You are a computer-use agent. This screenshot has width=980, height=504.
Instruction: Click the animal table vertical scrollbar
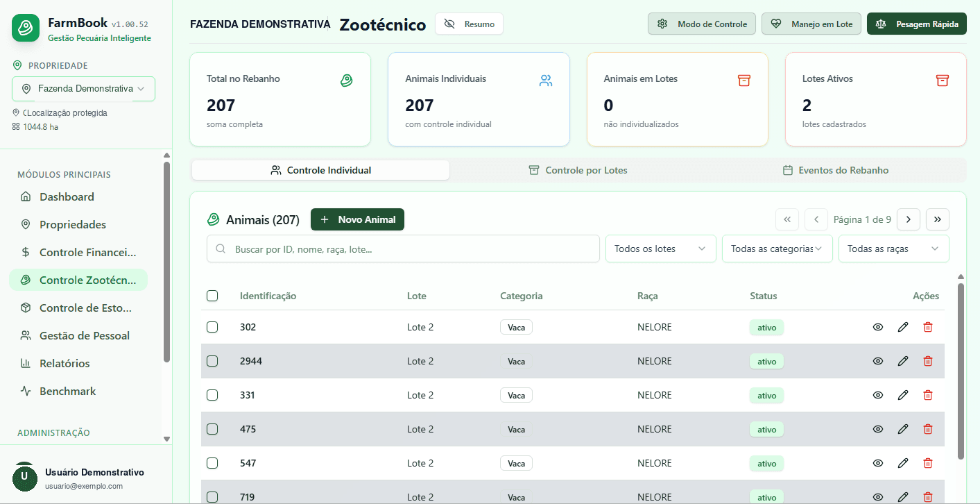[x=961, y=371]
